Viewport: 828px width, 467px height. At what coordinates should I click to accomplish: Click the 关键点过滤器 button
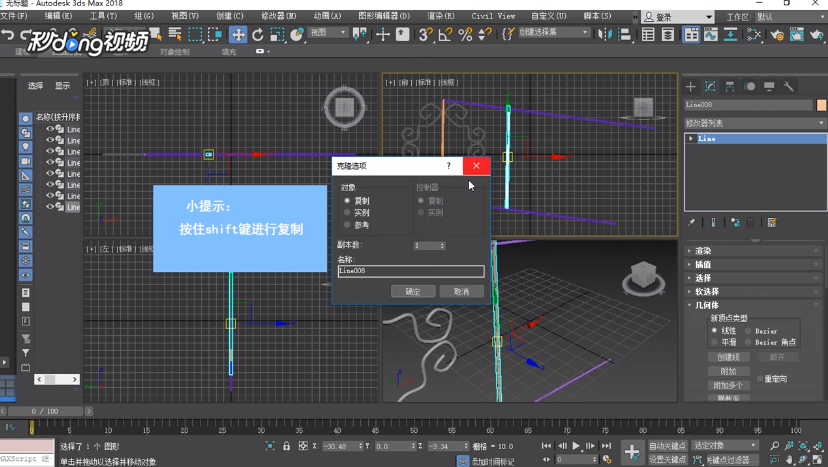tap(731, 460)
